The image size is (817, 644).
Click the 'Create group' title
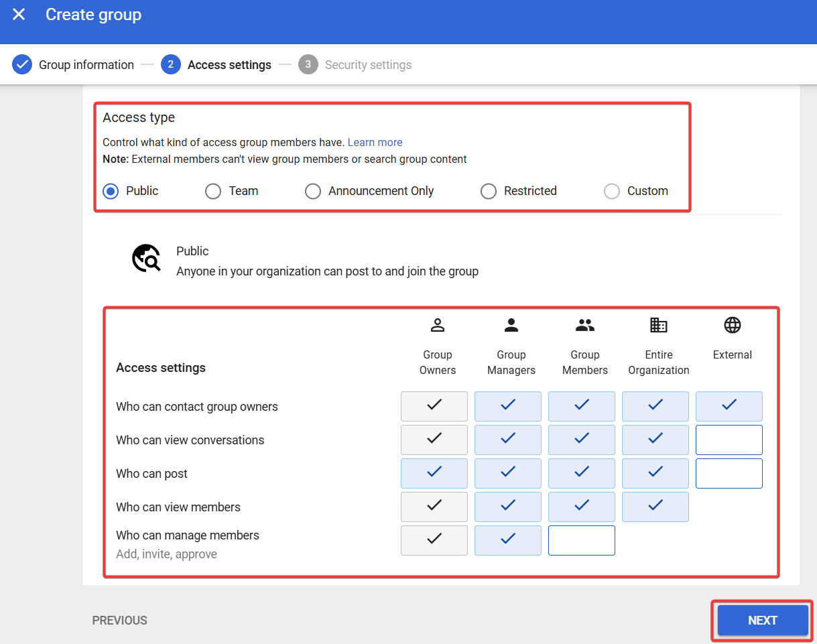tap(94, 14)
